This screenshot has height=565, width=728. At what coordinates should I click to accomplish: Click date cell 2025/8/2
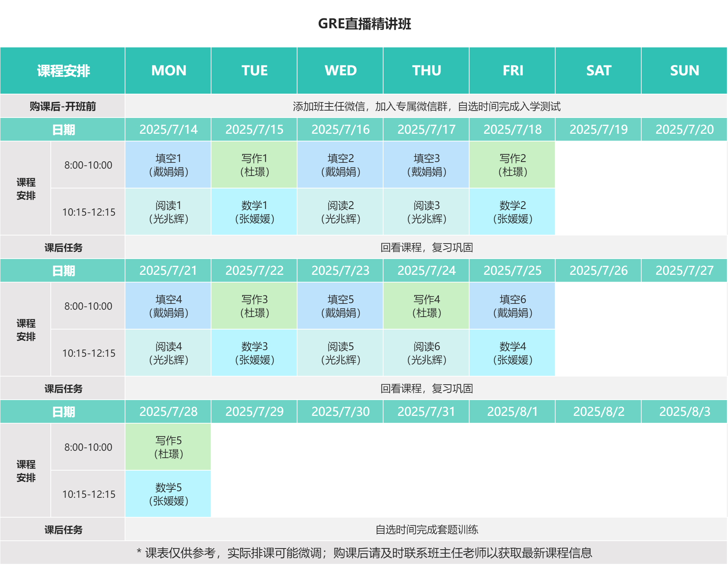coord(599,411)
